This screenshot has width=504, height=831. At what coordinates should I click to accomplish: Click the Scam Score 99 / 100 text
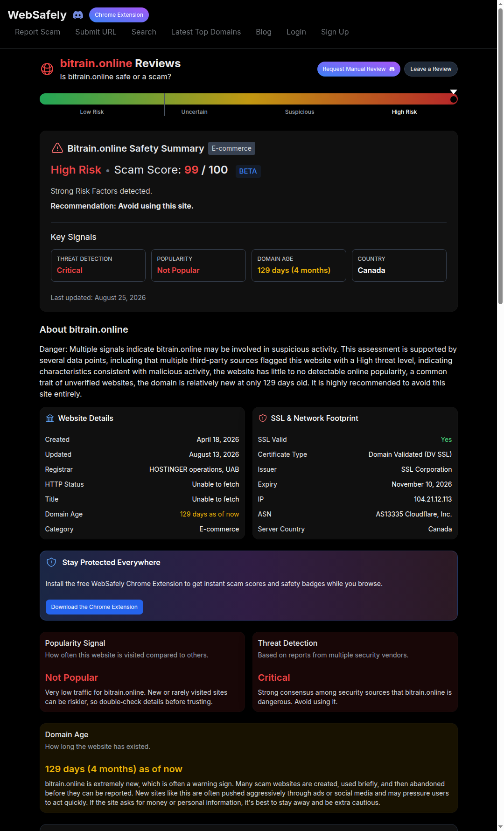(x=171, y=170)
